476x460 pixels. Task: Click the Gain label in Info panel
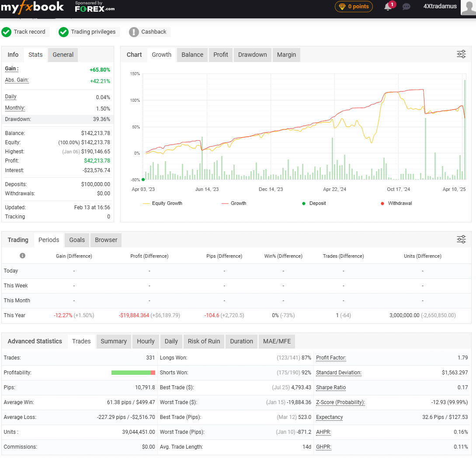pyautogui.click(x=11, y=69)
